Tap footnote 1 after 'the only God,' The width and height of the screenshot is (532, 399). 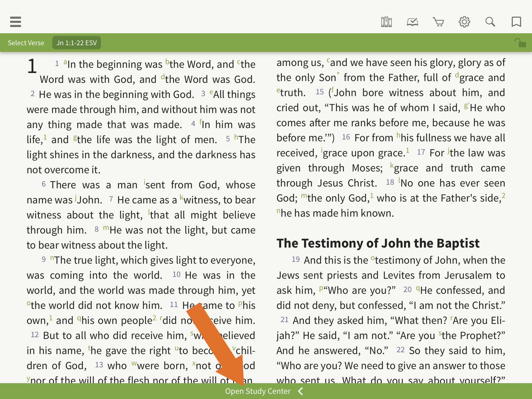[x=372, y=195]
